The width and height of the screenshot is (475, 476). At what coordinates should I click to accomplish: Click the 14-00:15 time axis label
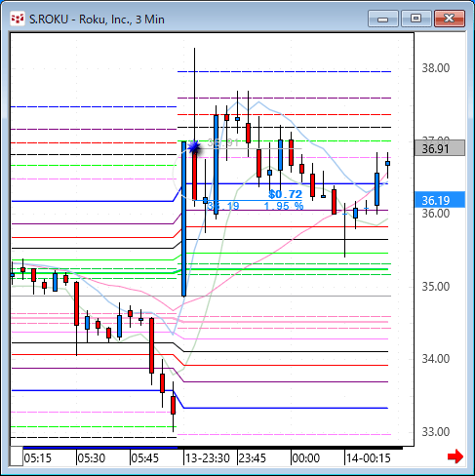pos(369,458)
